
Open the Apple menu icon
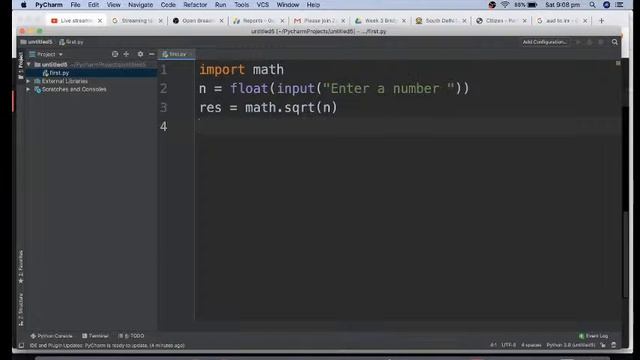[24, 5]
